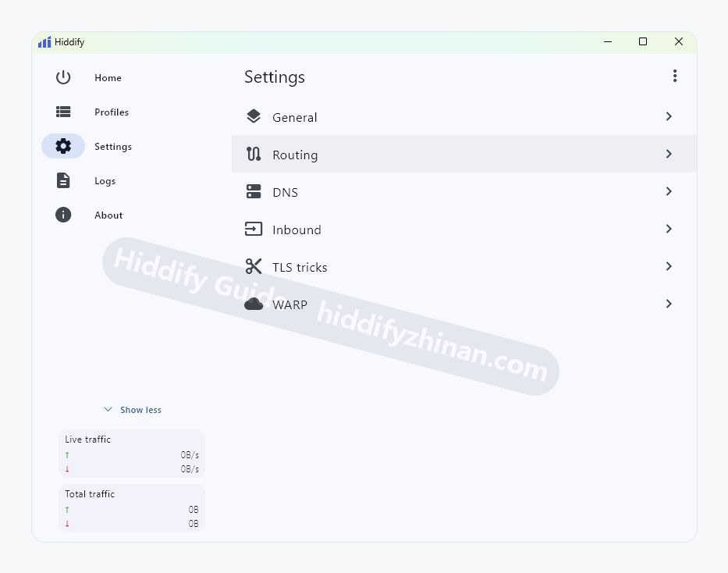Screen dimensions: 728x573
Task: Click the About info icon
Action: coord(63,215)
